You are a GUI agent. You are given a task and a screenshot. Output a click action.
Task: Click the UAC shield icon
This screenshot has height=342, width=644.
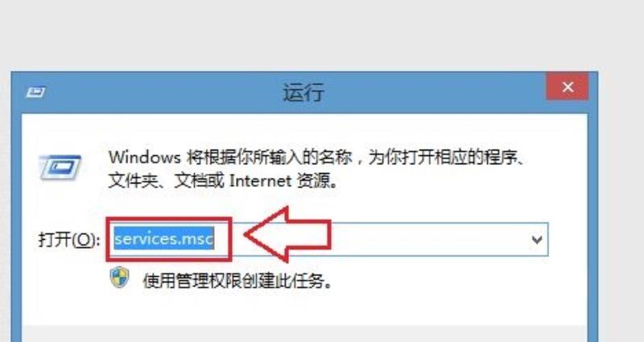click(119, 278)
